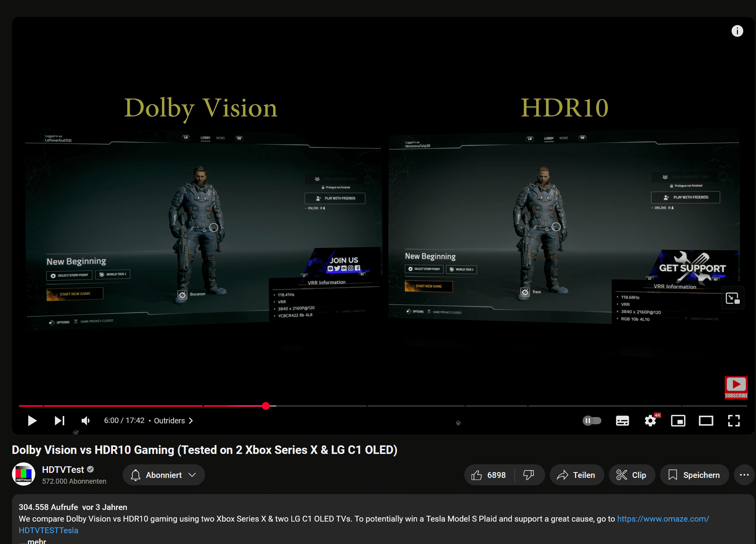The width and height of the screenshot is (756, 544).
Task: Click the video title text
Action: [x=205, y=450]
